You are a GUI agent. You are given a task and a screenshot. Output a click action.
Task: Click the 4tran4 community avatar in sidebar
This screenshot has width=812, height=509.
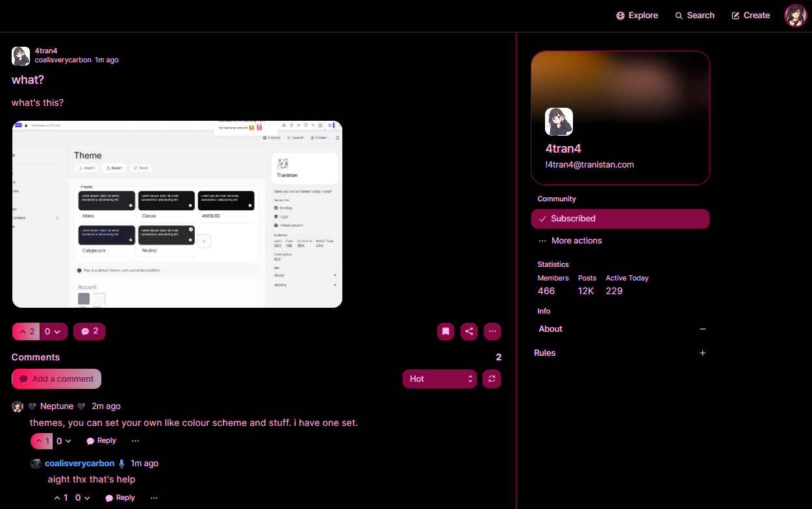tap(559, 121)
